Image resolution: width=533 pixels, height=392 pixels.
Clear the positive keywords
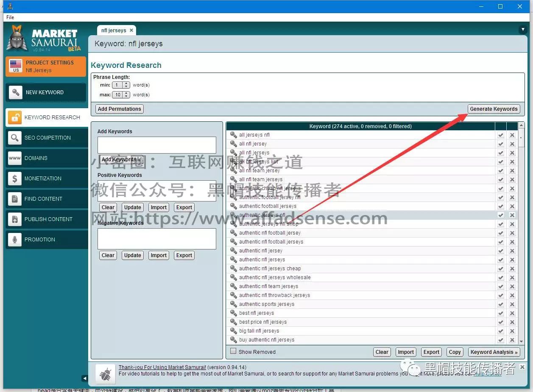[108, 207]
